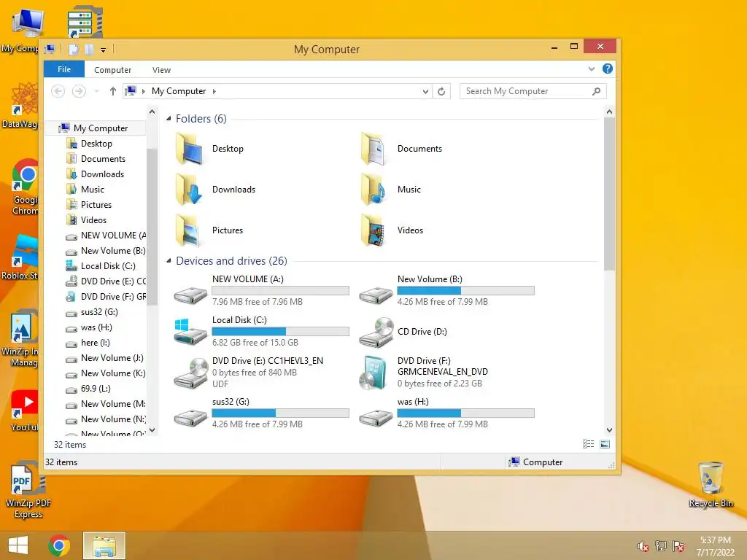Click the muted volume tray icon
Screen dimensions: 747x560
pos(643,546)
